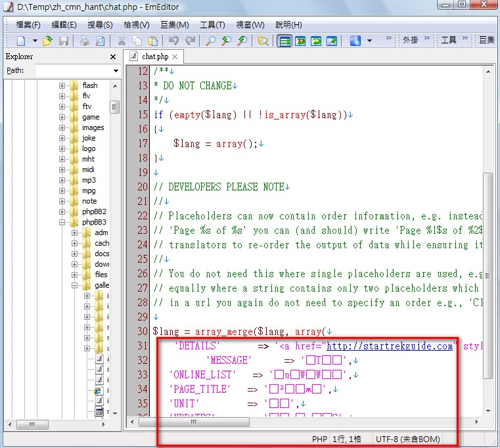This screenshot has width=500, height=448.
Task: Open the 工具(T) menu
Action: click(x=212, y=25)
